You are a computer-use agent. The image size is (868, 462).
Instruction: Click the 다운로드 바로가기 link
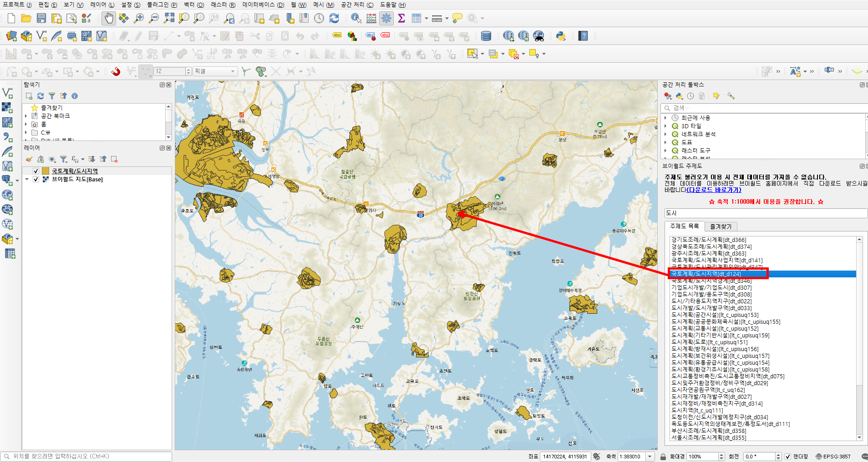[714, 190]
